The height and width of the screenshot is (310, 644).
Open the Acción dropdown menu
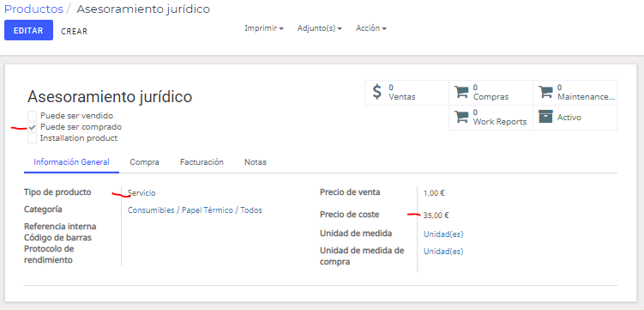click(371, 28)
